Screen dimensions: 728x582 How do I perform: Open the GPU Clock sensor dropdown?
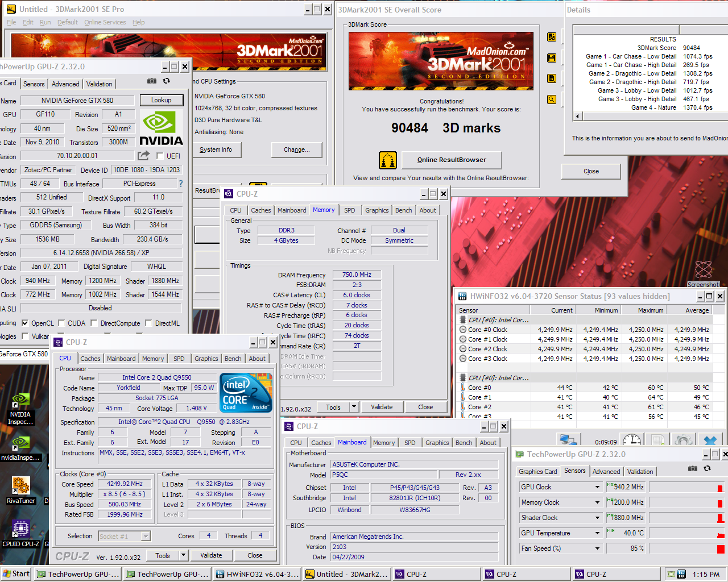click(x=597, y=487)
